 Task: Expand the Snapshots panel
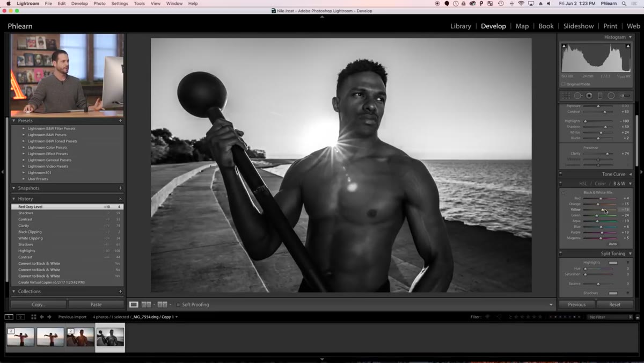click(x=14, y=188)
